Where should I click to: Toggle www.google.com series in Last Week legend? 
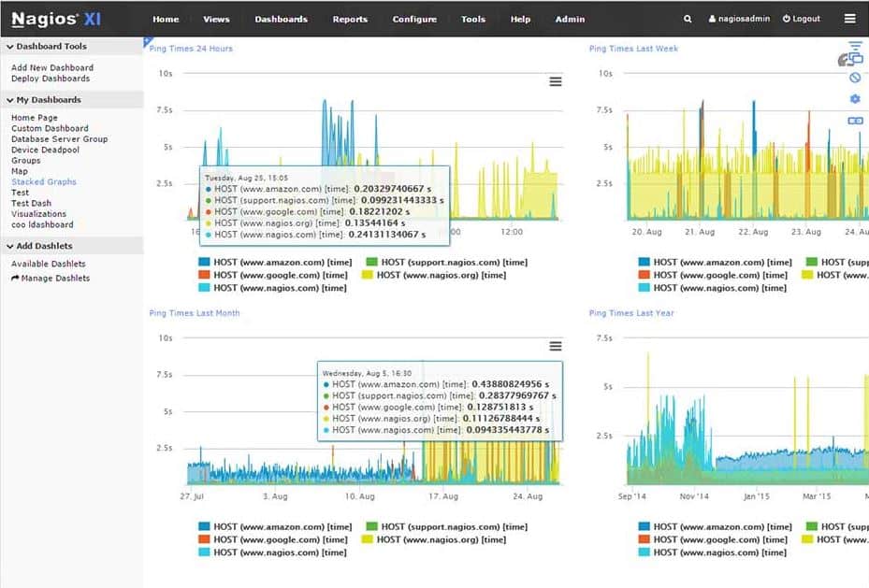point(713,275)
